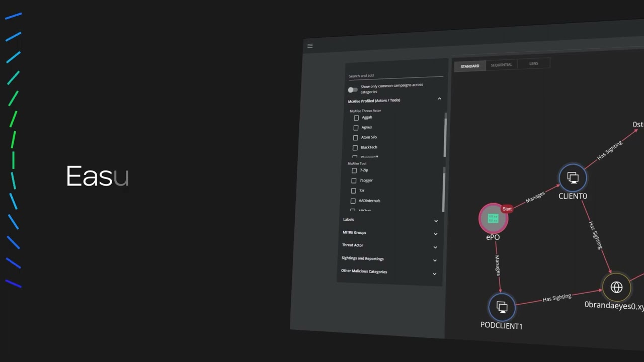Tick the BlackTech checkbox
644x362 pixels.
coord(355,148)
